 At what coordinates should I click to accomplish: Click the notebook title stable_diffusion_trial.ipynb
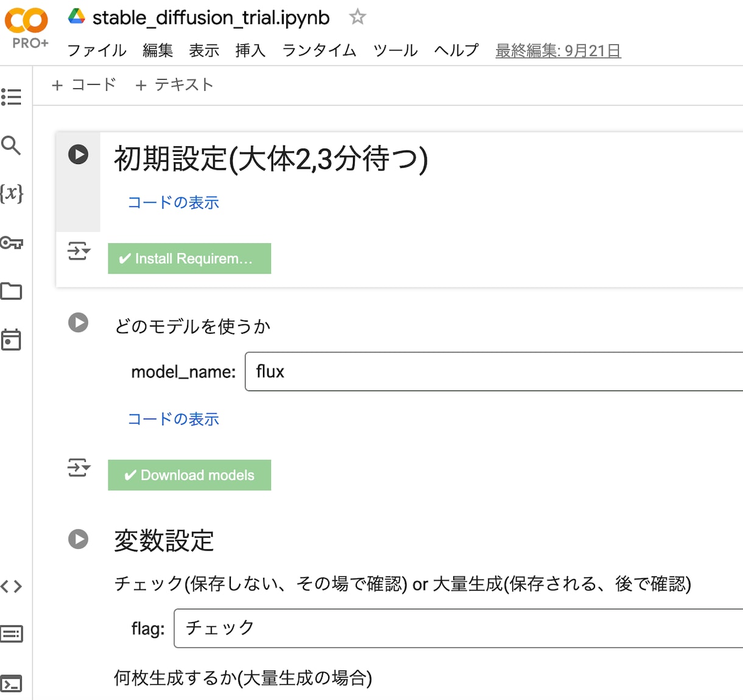pyautogui.click(x=211, y=18)
